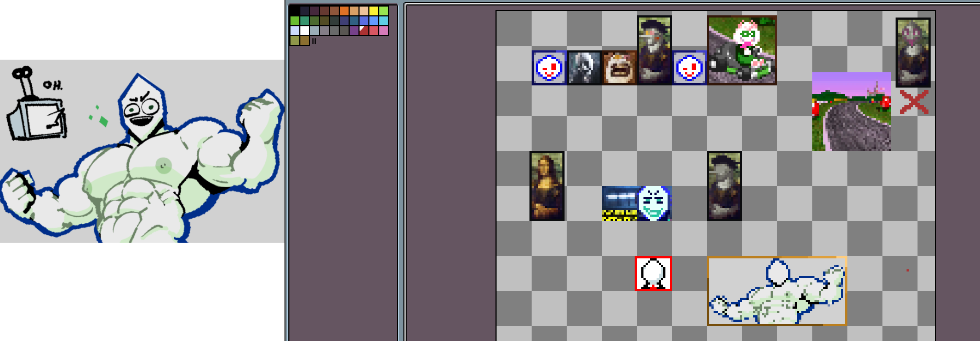This screenshot has width=980, height=341.
Task: Select the sky blue palette swatch
Action: click(374, 21)
